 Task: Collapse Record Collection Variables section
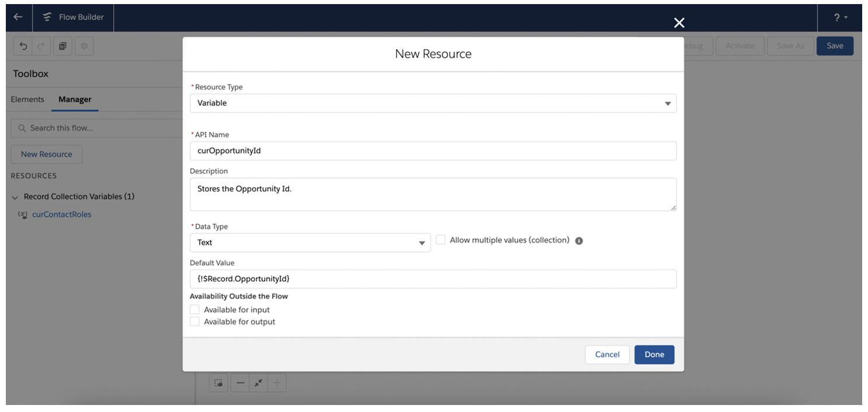point(15,197)
